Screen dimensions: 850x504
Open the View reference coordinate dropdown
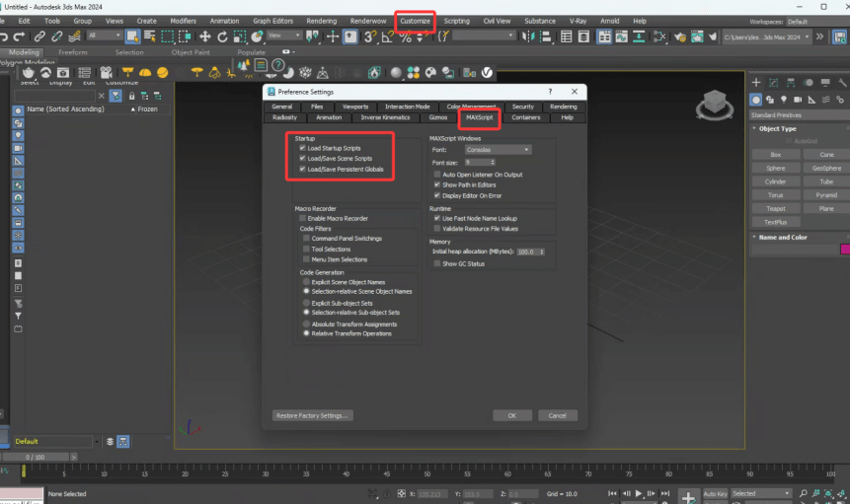click(x=284, y=36)
